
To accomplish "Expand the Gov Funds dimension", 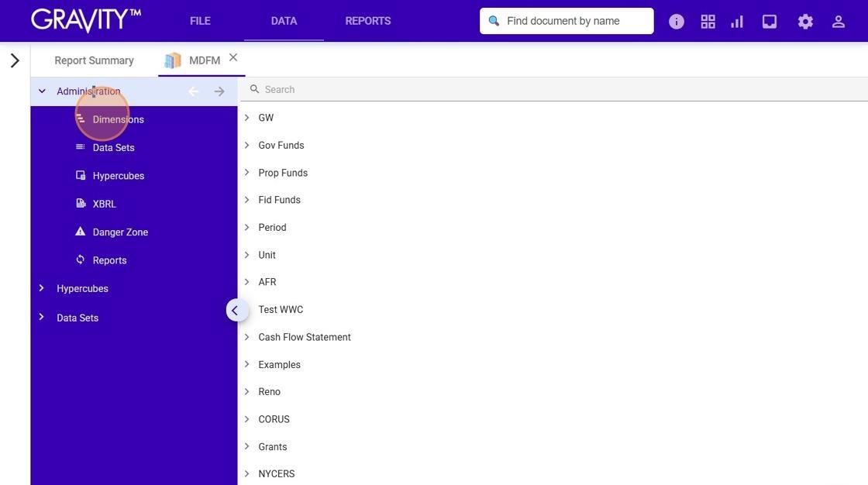I will [x=247, y=145].
